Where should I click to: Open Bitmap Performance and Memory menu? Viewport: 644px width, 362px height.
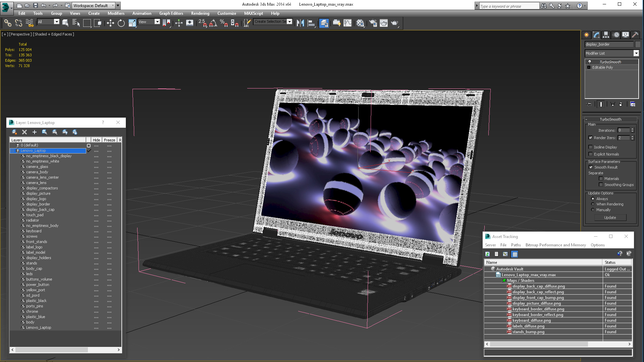(555, 245)
